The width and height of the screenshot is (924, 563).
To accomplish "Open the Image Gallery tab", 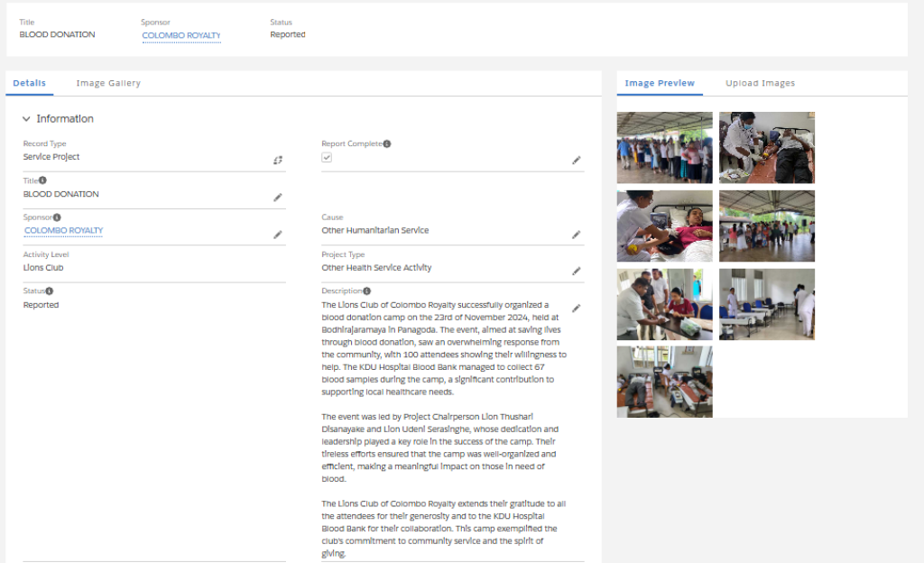I will [x=108, y=83].
